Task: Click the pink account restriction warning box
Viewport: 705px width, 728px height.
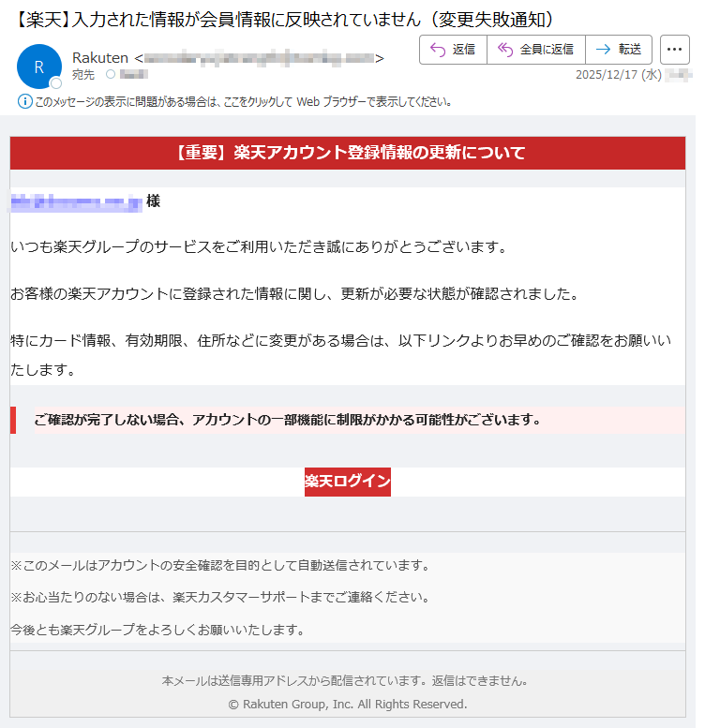Action: pyautogui.click(x=348, y=420)
